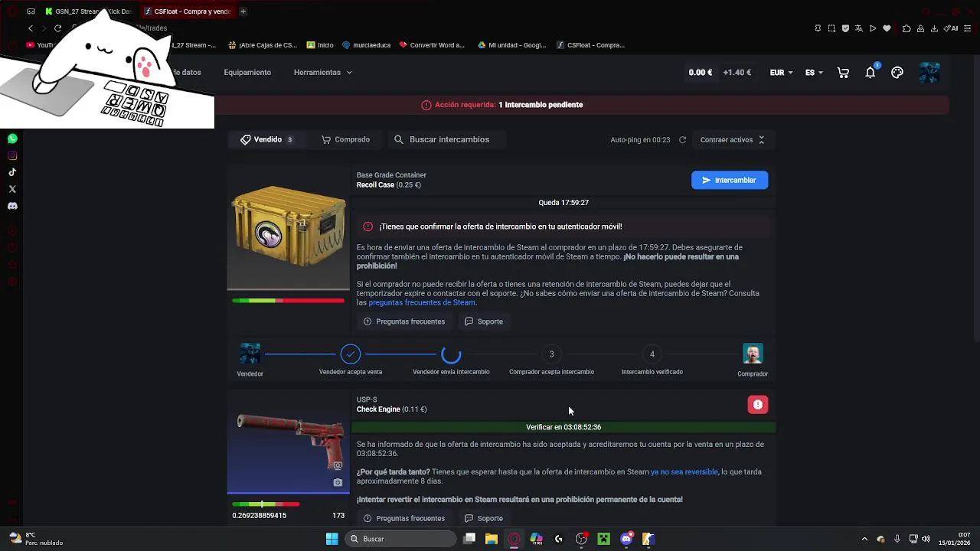Click Contraer activos to collapse trades
The height and width of the screenshot is (551, 980).
pyautogui.click(x=732, y=140)
